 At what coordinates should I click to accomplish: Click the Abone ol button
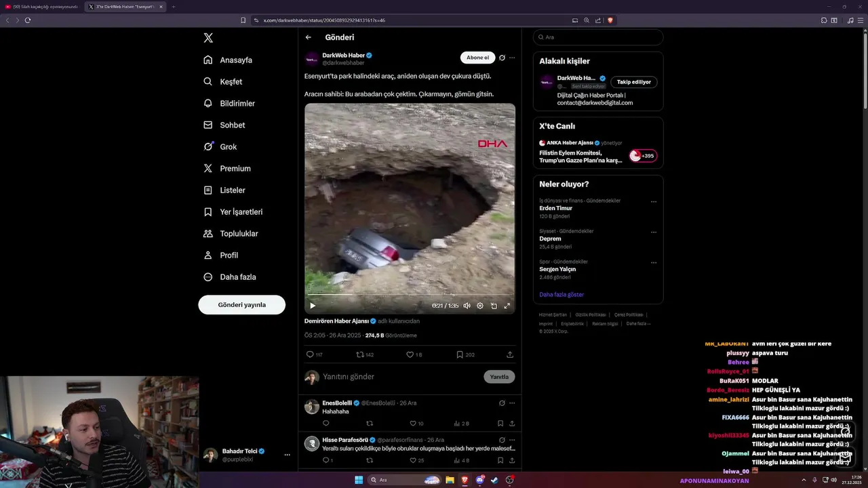pyautogui.click(x=477, y=58)
